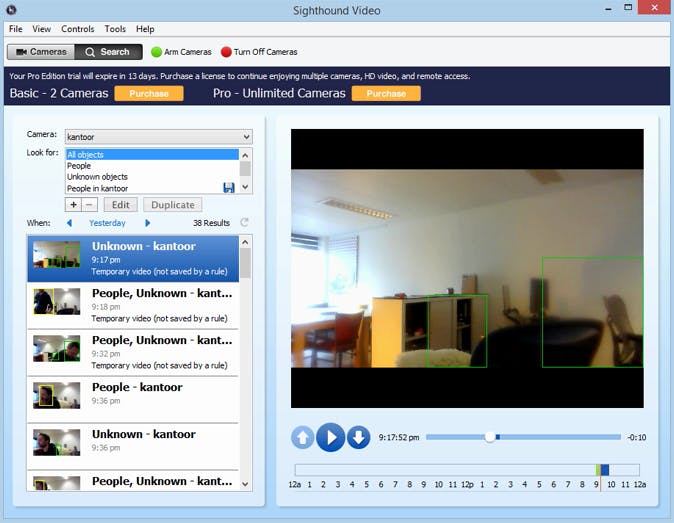This screenshot has width=674, height=523.
Task: Click the blue event marker on daily timeline
Action: click(605, 470)
